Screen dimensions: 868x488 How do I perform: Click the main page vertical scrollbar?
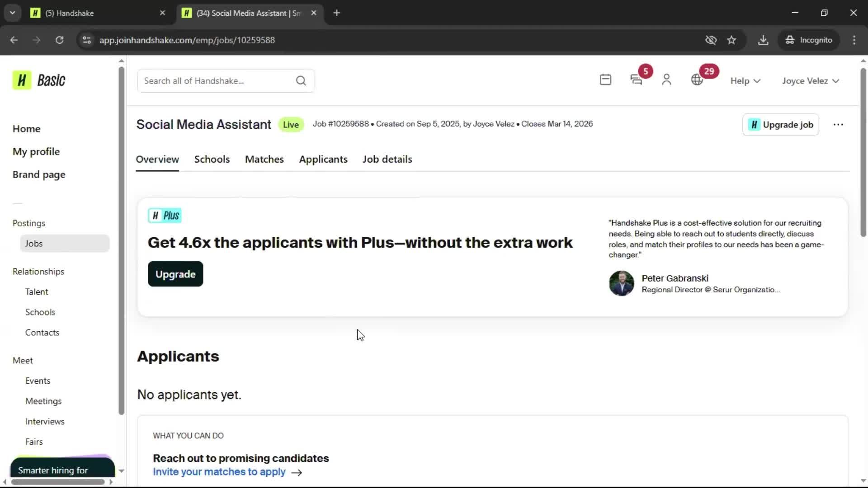coord(863,152)
